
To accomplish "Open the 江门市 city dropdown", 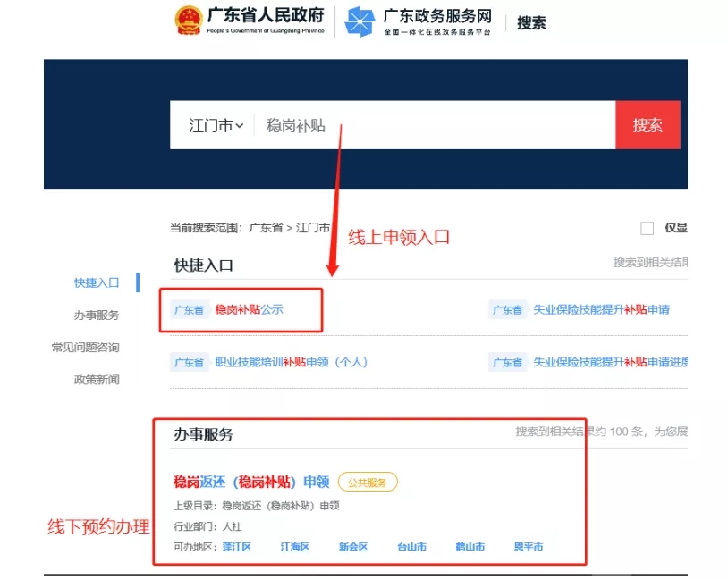I will [x=216, y=125].
